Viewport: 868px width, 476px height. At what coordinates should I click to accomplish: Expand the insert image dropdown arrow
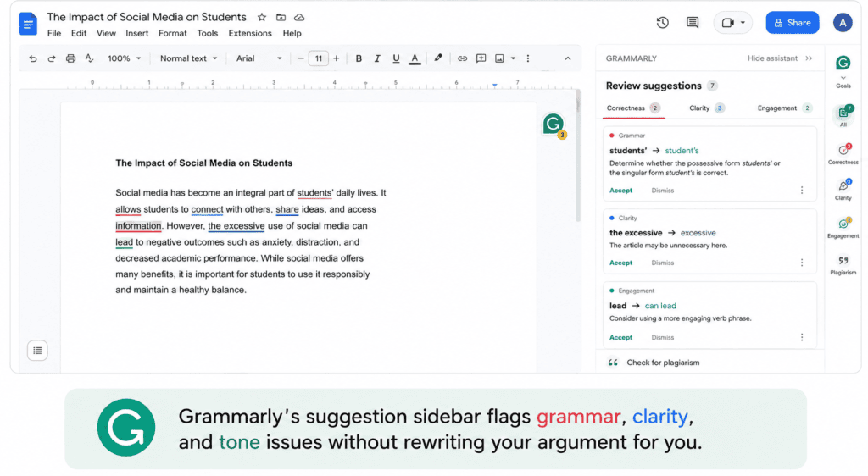513,58
